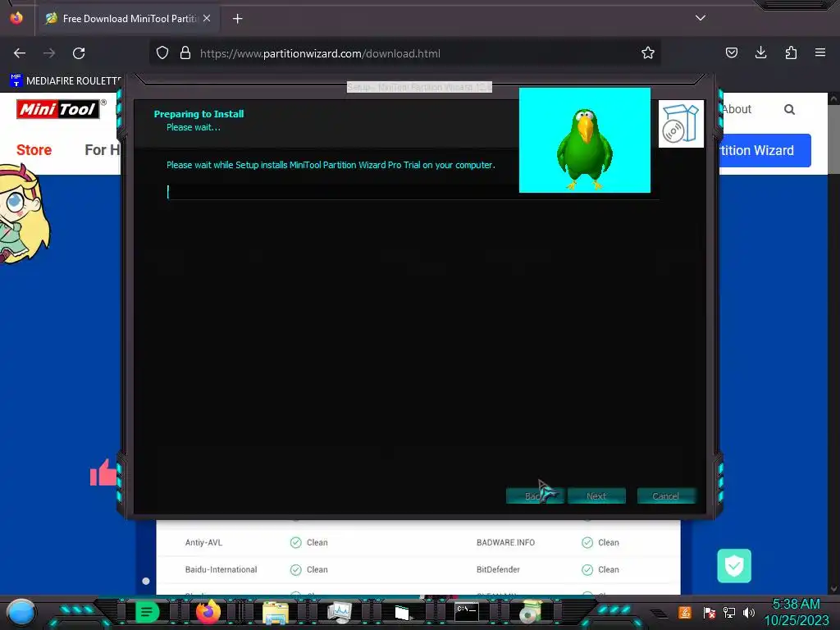Open the Firefox hamburger application menu

[x=820, y=52]
